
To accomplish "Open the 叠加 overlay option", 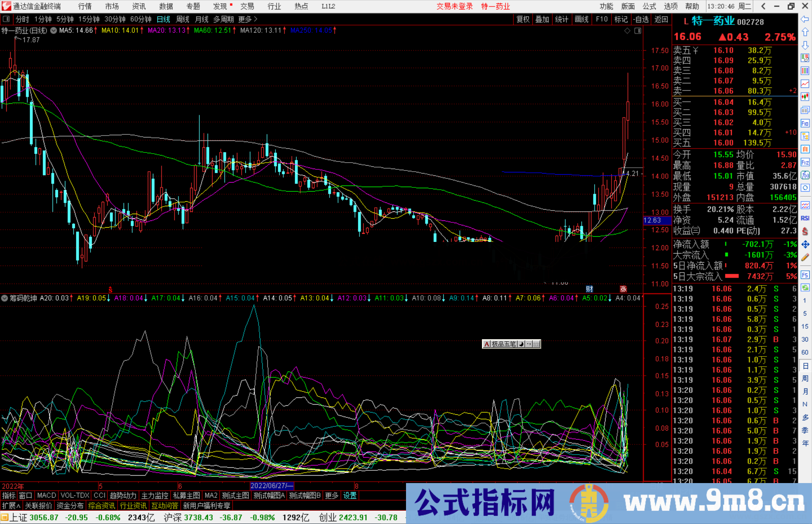I will [x=542, y=19].
